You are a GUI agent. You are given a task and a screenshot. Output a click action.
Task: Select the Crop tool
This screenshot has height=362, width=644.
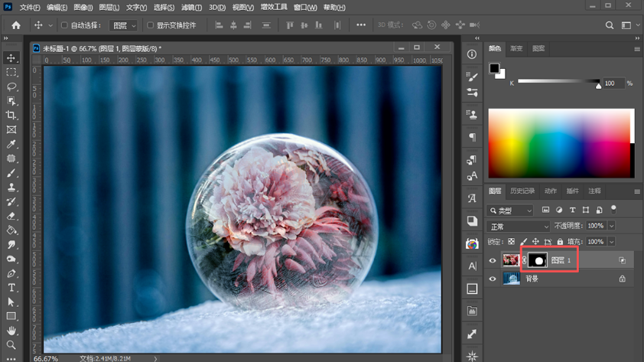point(11,116)
